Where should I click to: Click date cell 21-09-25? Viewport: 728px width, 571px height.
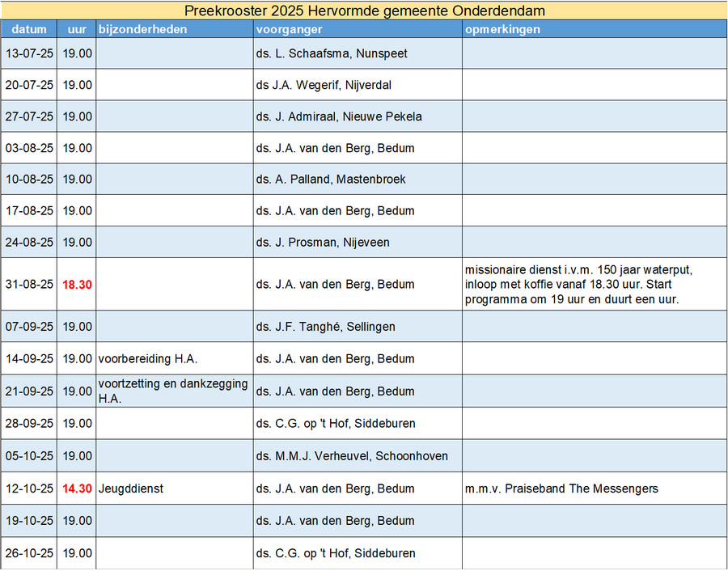point(29,391)
